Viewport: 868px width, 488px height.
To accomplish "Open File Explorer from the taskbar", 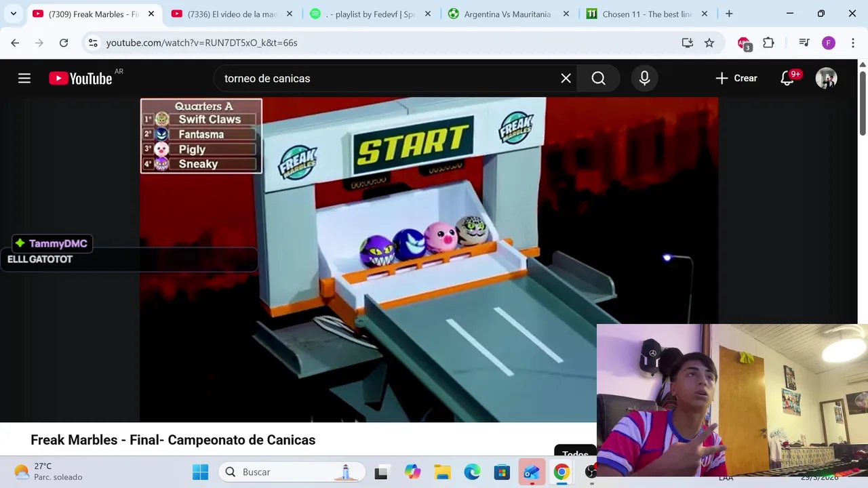I will click(442, 472).
